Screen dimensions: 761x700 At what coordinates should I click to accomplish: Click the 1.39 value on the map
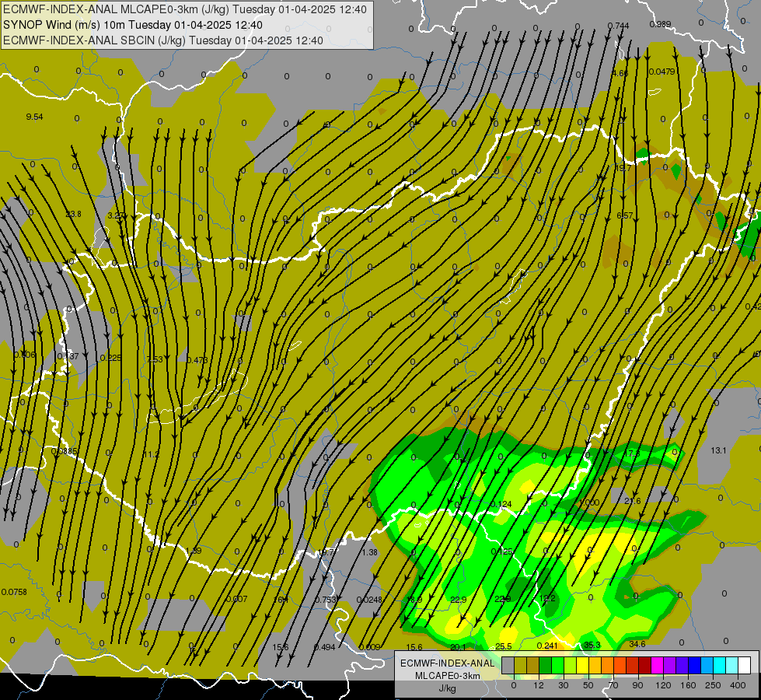tap(194, 551)
